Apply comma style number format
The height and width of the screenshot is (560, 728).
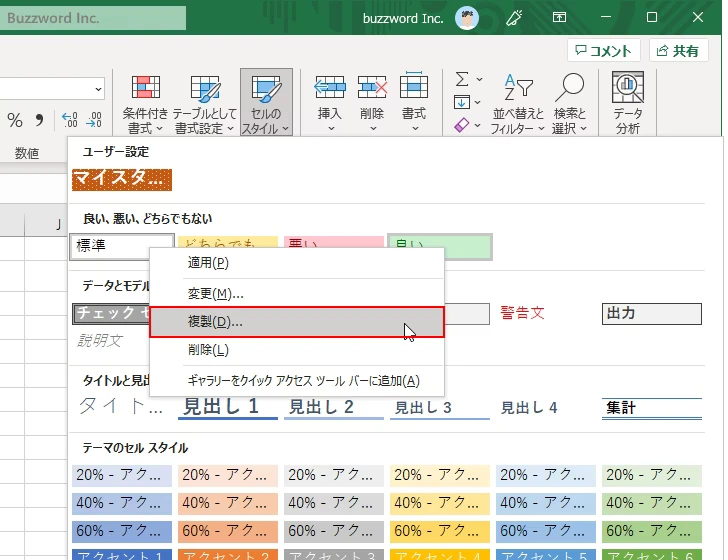coord(39,120)
